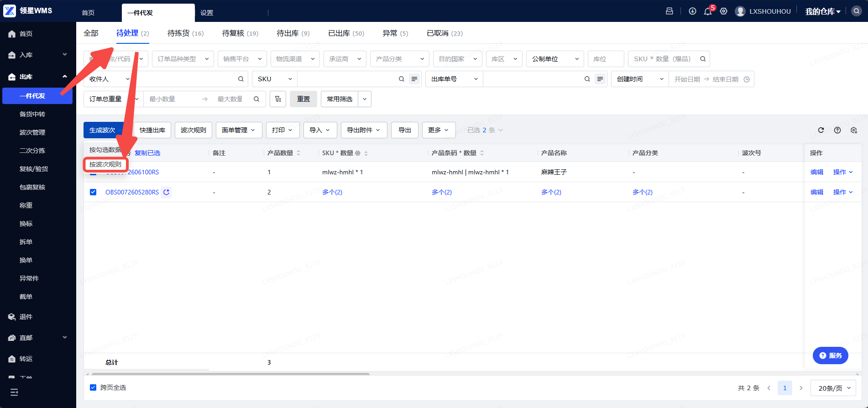This screenshot has width=868, height=408.
Task: Open the advanced filter funnel icon
Action: coord(278,99)
